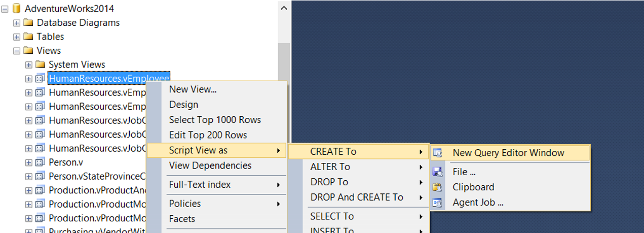The image size is (644, 233).
Task: Collapse the Views node
Action: (17, 51)
